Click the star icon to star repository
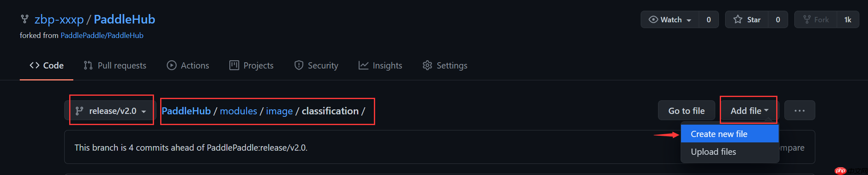Viewport: 868px width, 175px height. click(738, 19)
